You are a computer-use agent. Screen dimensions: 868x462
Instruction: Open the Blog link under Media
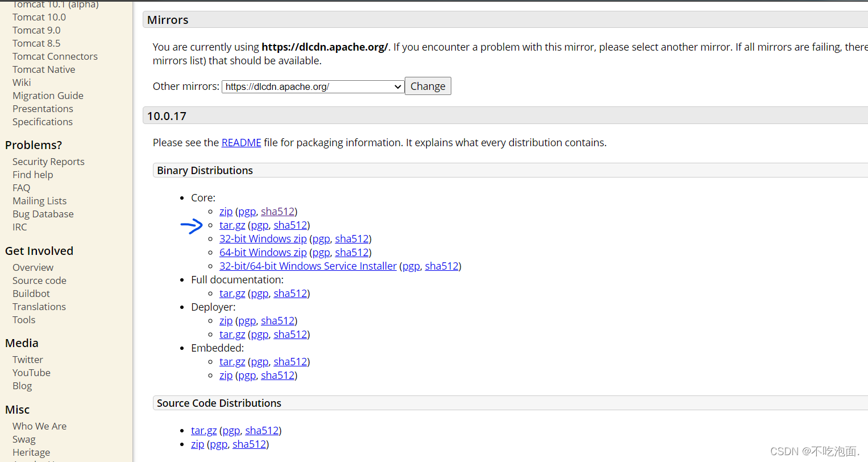[x=22, y=386]
